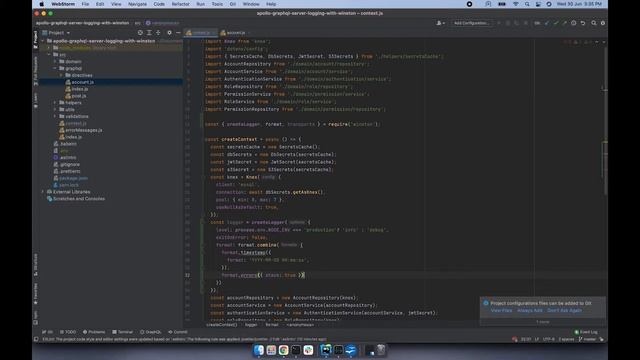The width and height of the screenshot is (640, 360).
Task: Expand the helpers folder
Action: [x=55, y=103]
